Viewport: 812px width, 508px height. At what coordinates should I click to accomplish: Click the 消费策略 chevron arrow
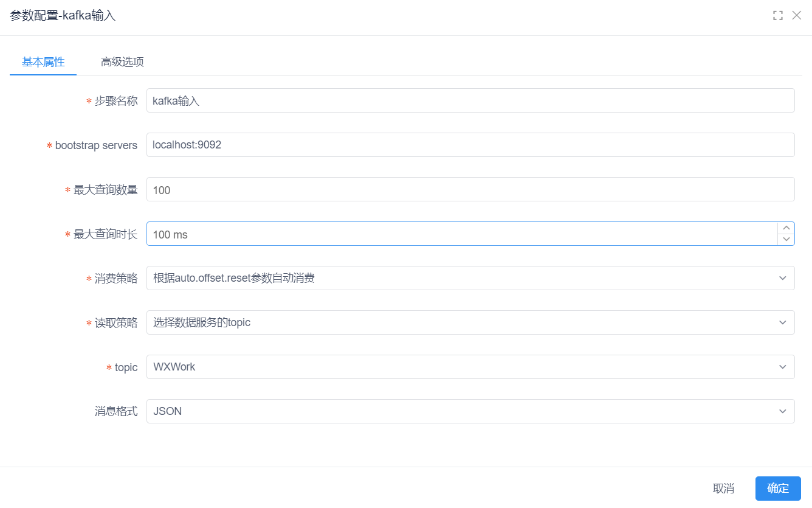click(x=783, y=279)
